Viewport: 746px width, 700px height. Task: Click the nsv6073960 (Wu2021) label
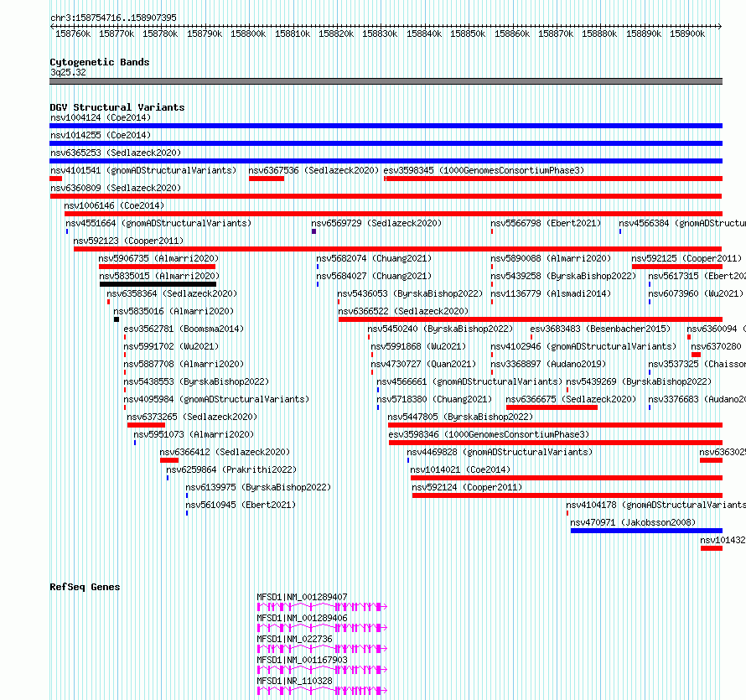(x=696, y=293)
